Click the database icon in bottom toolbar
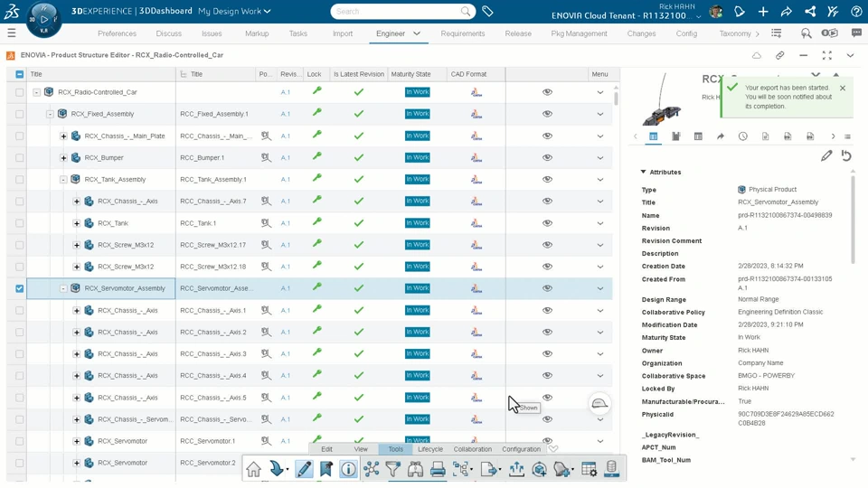The image size is (868, 488). click(x=612, y=468)
